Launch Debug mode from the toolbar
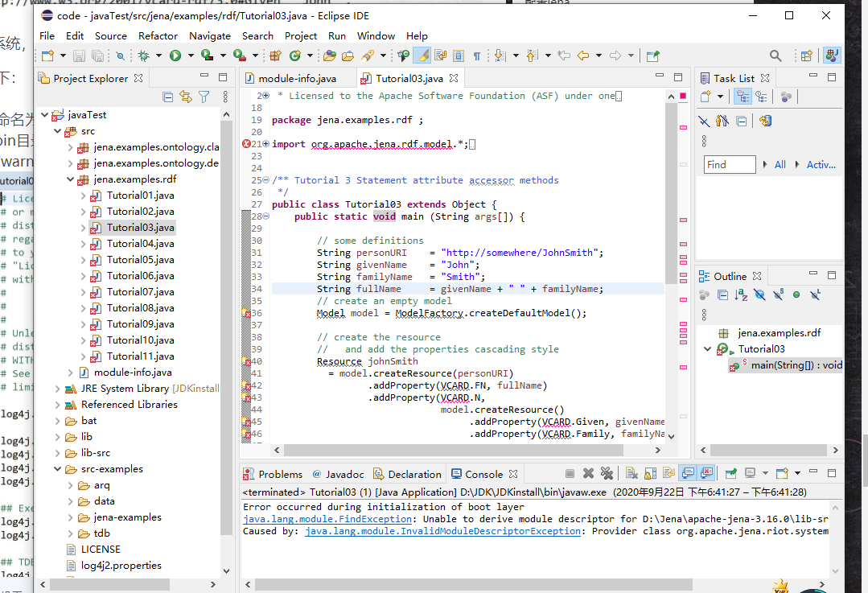Image resolution: width=868 pixels, height=593 pixels. (145, 56)
